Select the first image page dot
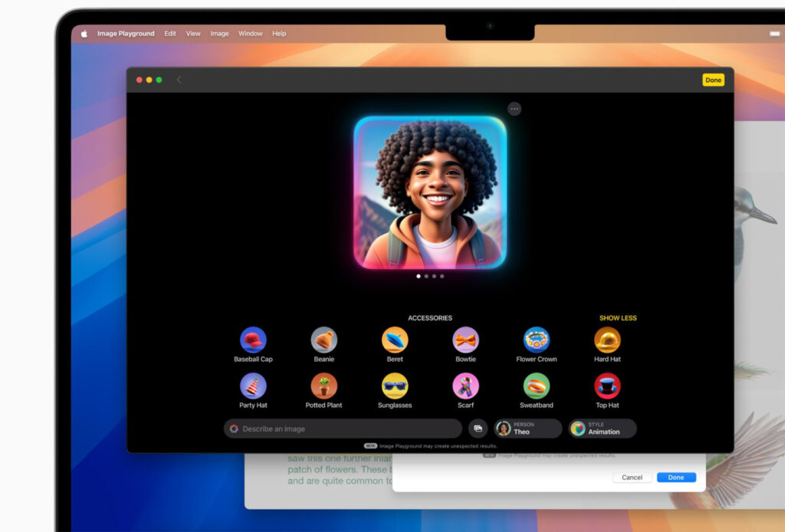785x532 pixels. point(419,276)
